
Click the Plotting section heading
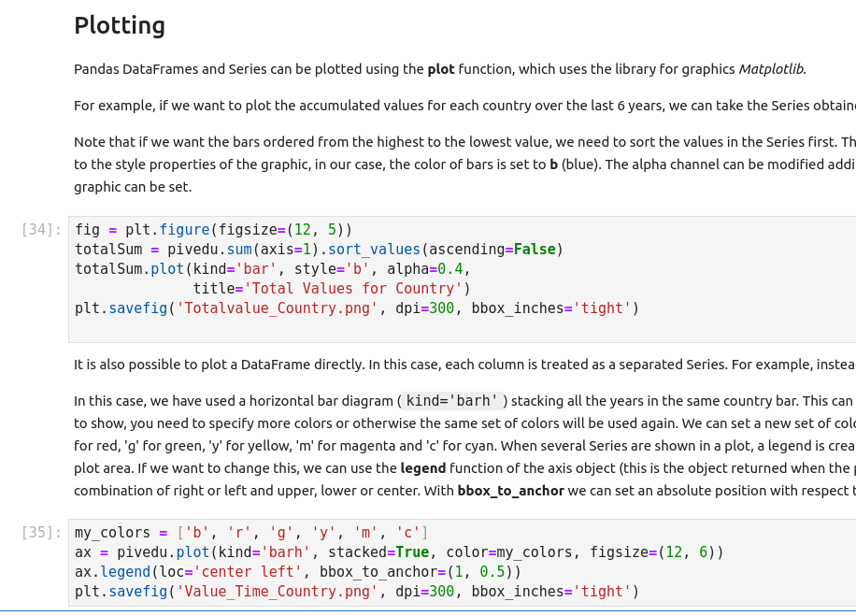120,25
